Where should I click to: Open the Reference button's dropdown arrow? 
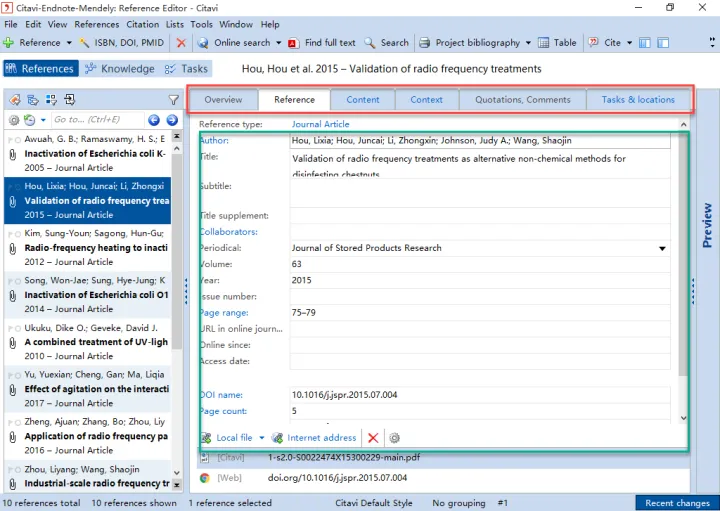click(69, 43)
